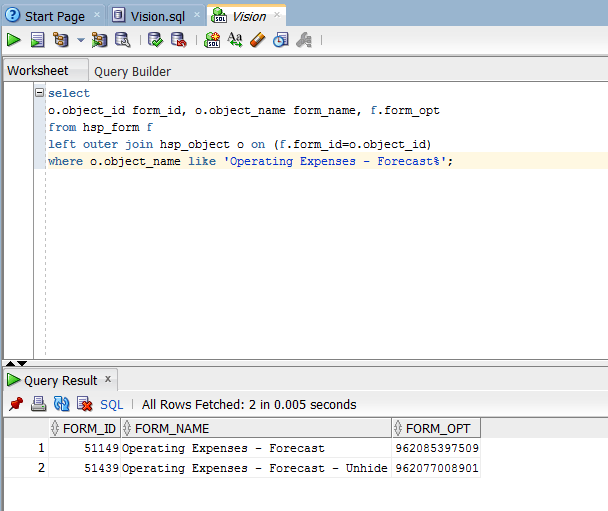608x511 pixels.
Task: Collapse the select statement code block
Action: (40, 93)
